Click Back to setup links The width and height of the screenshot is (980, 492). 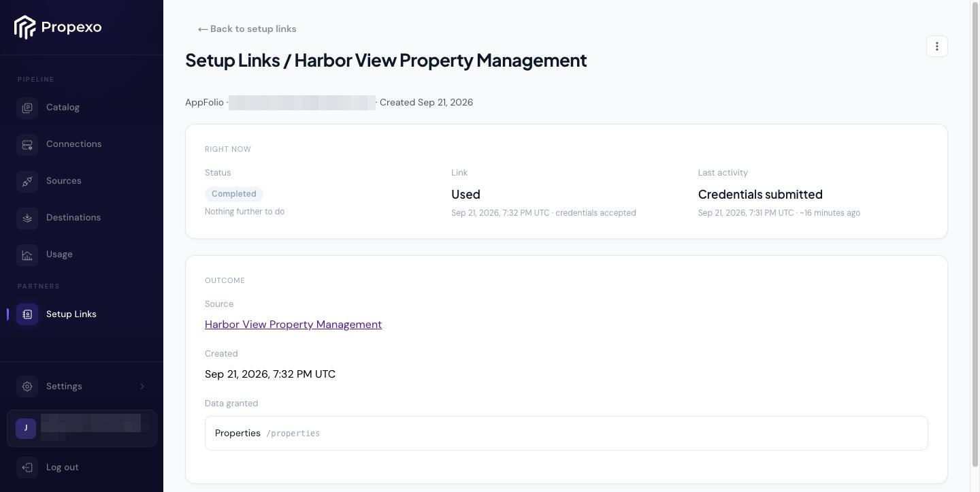(x=247, y=29)
